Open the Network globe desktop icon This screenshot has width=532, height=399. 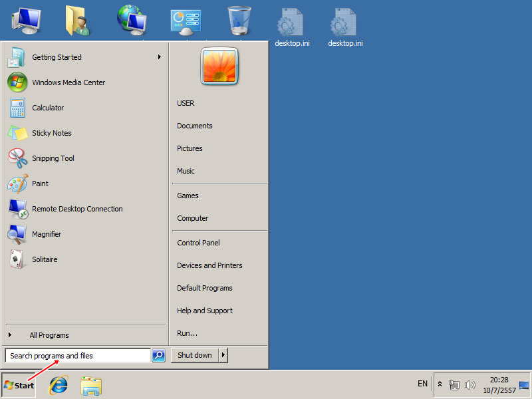(132, 20)
